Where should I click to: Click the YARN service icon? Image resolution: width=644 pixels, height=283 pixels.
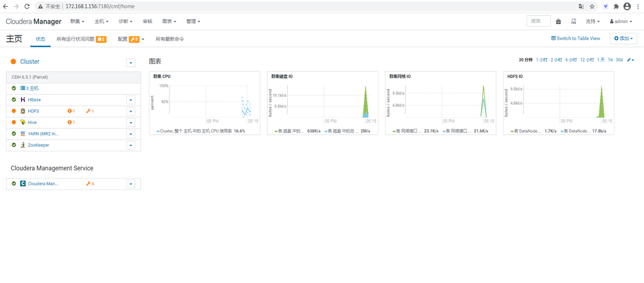[23, 134]
